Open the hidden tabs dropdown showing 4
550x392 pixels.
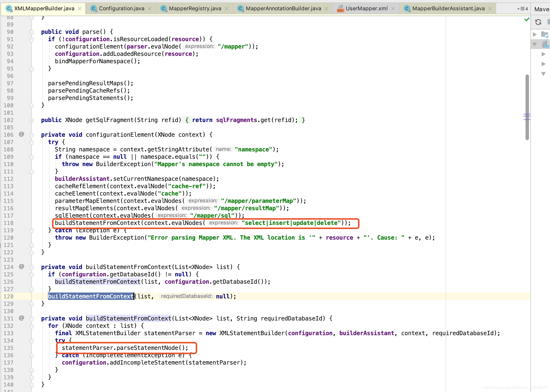pyautogui.click(x=523, y=9)
